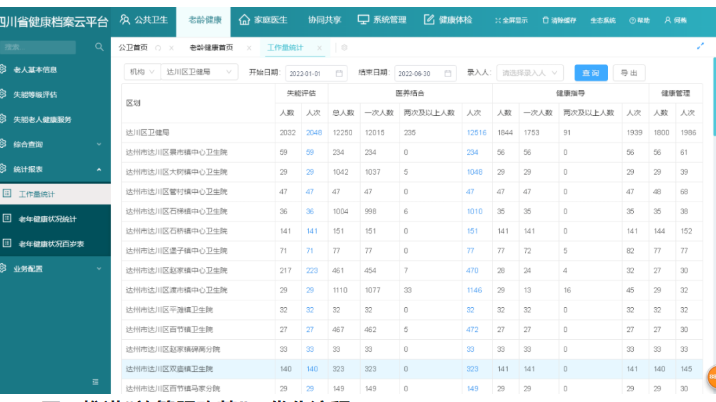This screenshot has width=716, height=402.
Task: Click the 家庭医生 house icon in top navigation
Action: pos(245,19)
